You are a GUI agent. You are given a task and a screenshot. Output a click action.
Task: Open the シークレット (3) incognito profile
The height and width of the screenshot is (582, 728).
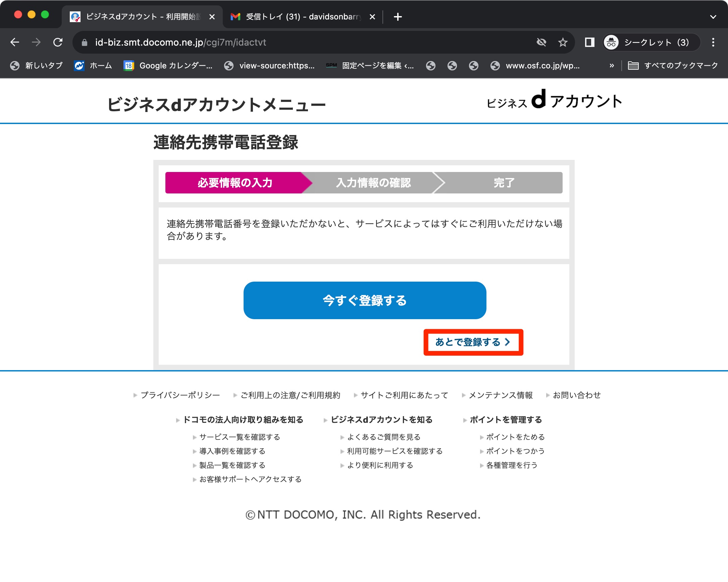pos(651,42)
